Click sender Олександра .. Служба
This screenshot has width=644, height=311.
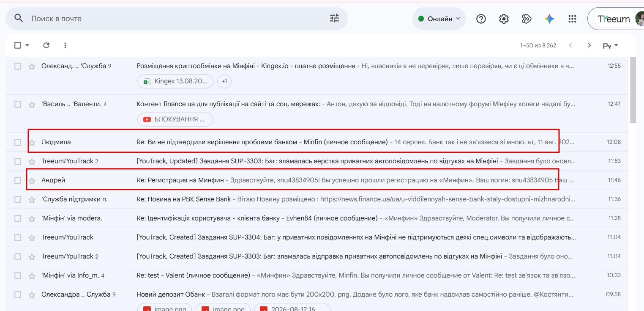click(x=76, y=294)
